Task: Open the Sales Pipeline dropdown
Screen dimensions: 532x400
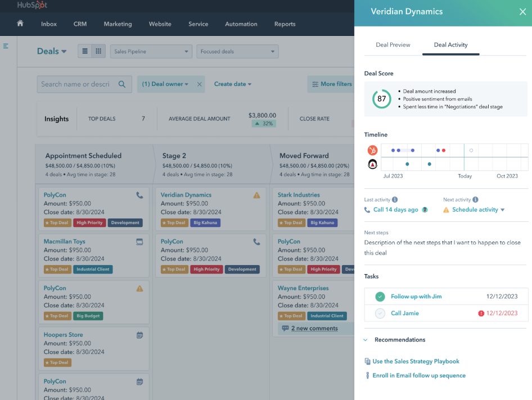Action: (151, 52)
